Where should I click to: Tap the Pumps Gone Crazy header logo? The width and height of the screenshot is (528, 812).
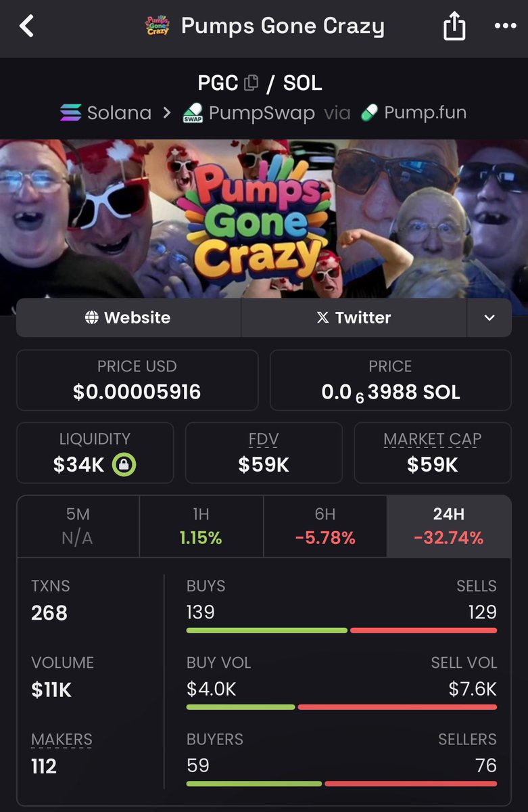click(x=158, y=26)
